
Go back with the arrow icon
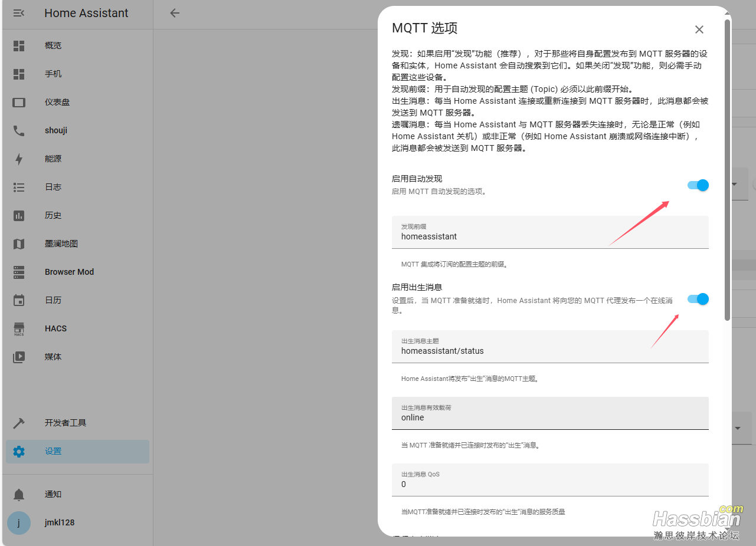click(175, 13)
